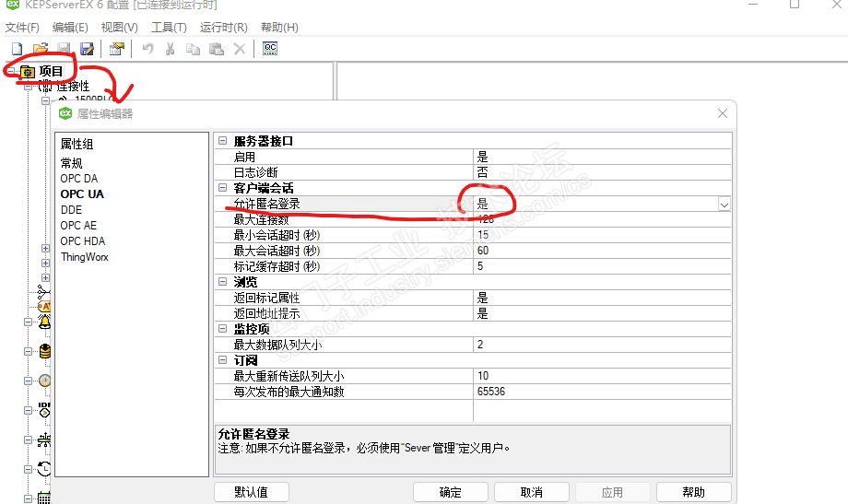Open the 帮助(H) menu
This screenshot has height=504, width=848.
click(x=279, y=27)
